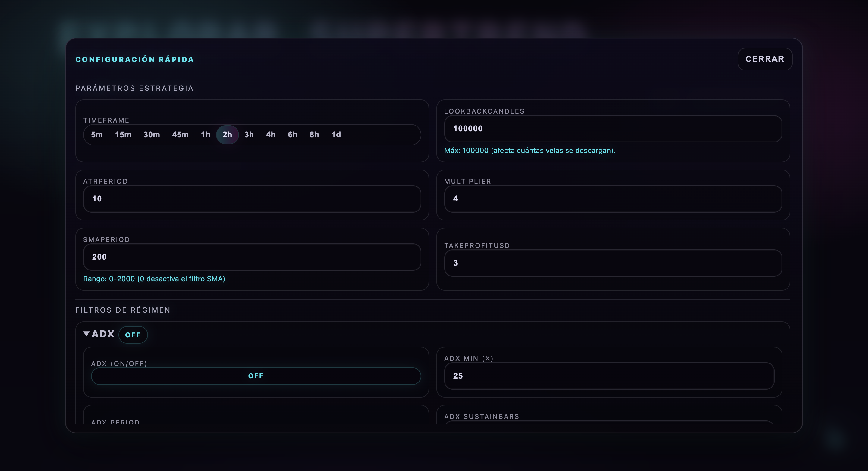The image size is (868, 471).
Task: Edit the MULTIPLIER field
Action: point(613,199)
